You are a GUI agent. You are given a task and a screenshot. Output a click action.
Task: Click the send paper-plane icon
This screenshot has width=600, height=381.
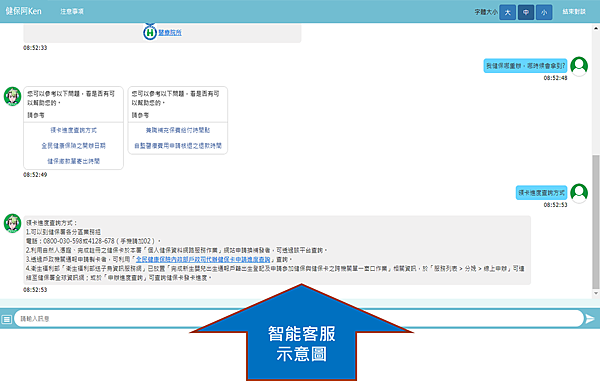click(x=590, y=319)
